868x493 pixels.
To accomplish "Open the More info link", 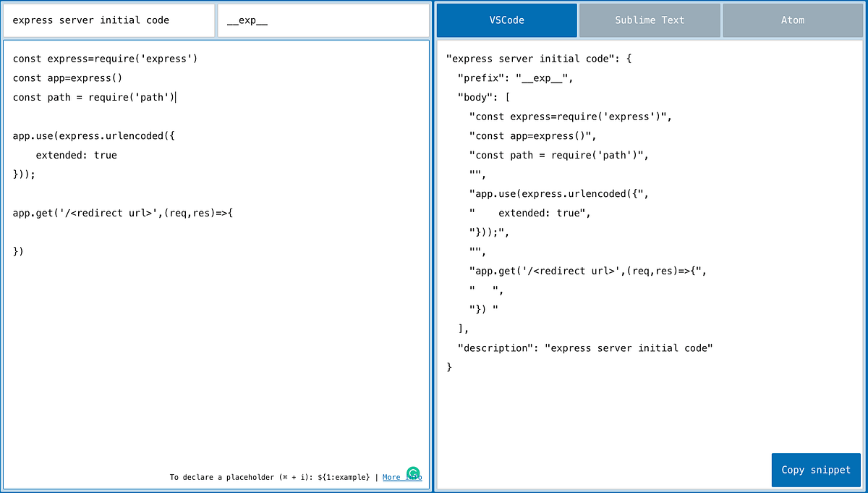I will [x=391, y=476].
